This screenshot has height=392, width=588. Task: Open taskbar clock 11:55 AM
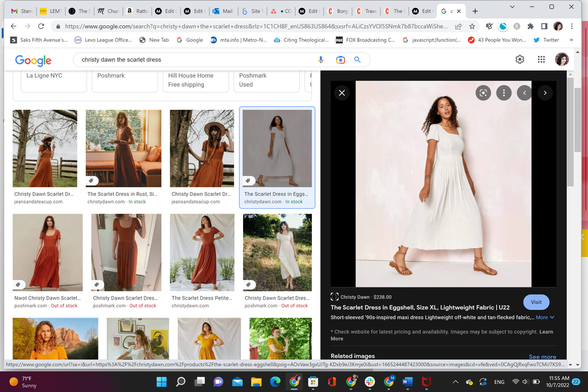(559, 382)
